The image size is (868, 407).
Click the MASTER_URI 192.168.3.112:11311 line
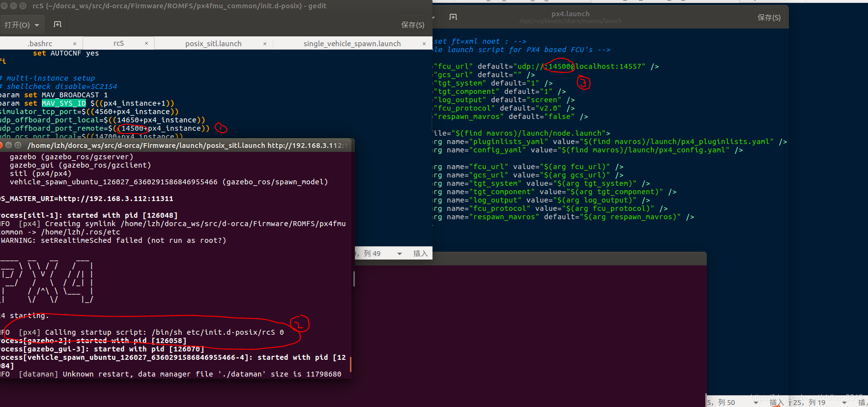87,199
